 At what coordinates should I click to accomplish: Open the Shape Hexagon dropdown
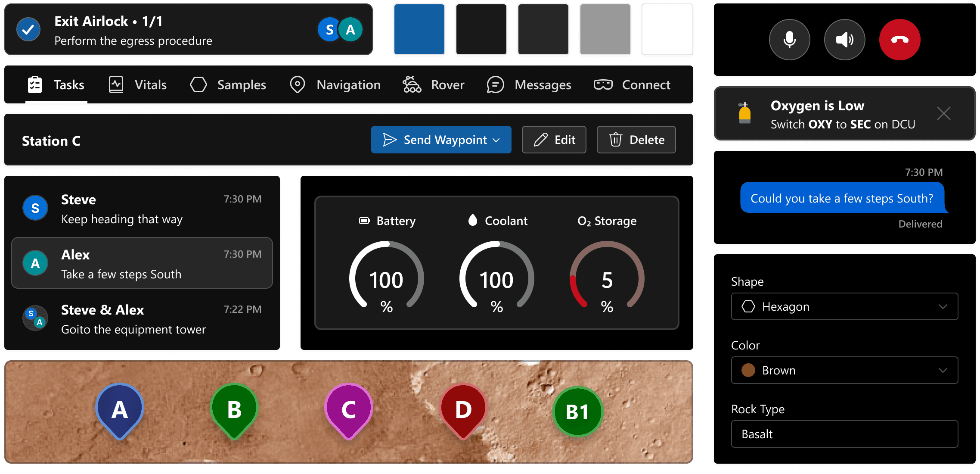pyautogui.click(x=844, y=306)
